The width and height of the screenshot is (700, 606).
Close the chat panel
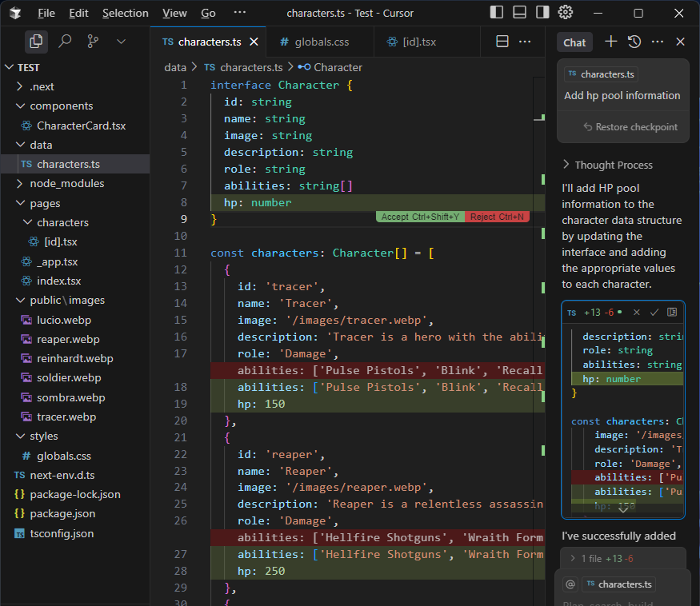pos(680,42)
